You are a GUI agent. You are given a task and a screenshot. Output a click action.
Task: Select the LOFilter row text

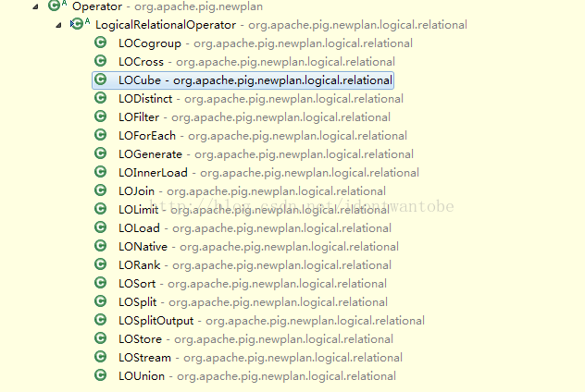[x=255, y=117]
